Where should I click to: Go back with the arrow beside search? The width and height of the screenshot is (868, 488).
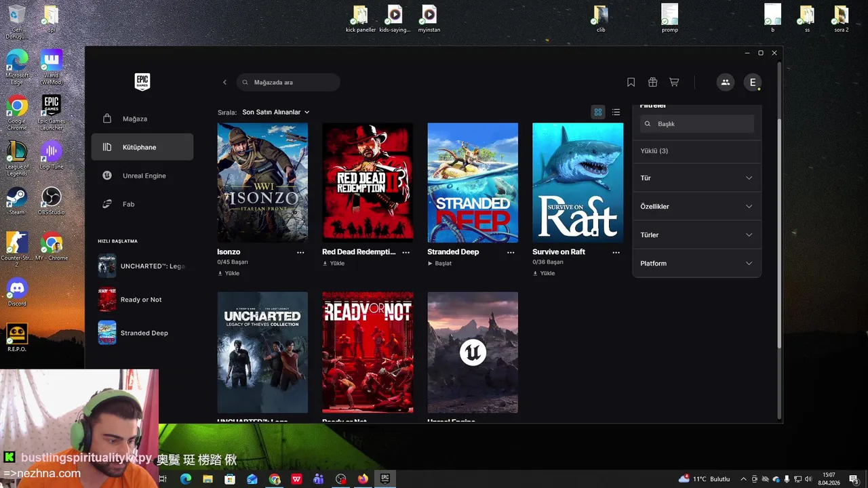(224, 82)
